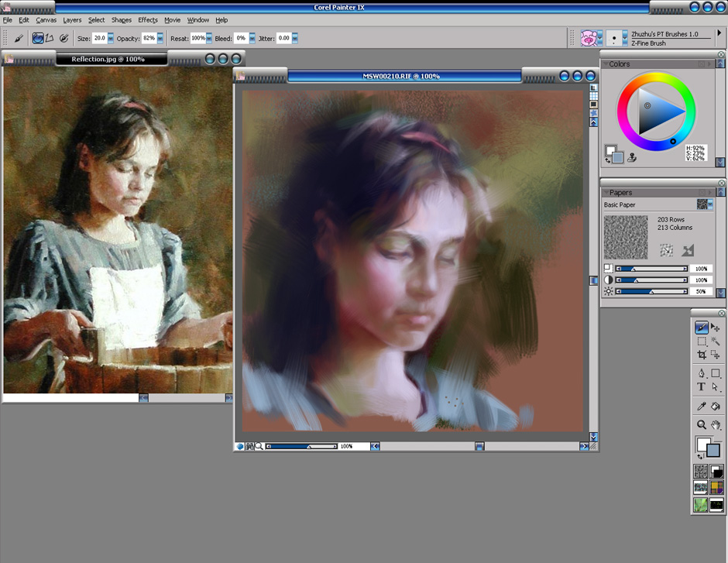Activate the Magnifier tool in toolbox
This screenshot has width=728, height=563.
point(701,424)
